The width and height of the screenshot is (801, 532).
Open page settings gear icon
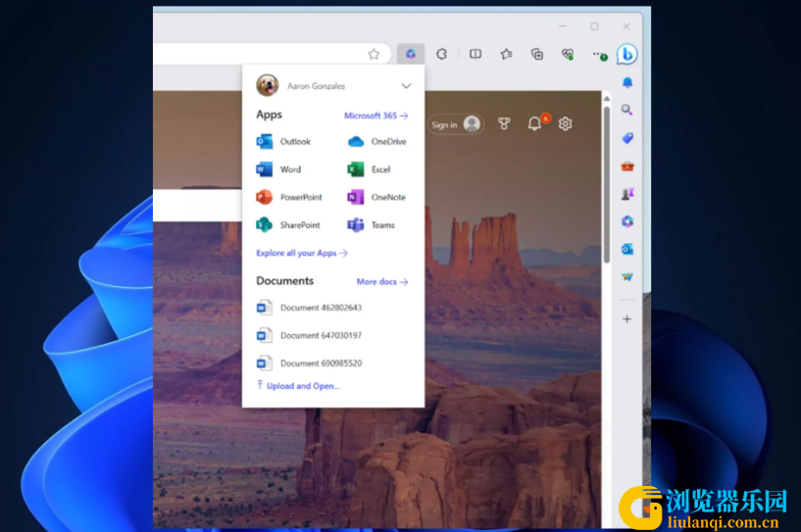point(565,123)
